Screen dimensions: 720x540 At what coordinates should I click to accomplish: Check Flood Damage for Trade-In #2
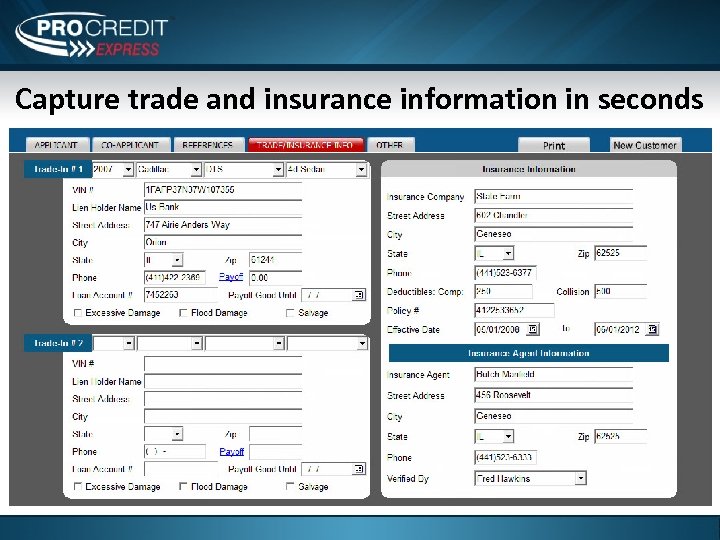183,486
